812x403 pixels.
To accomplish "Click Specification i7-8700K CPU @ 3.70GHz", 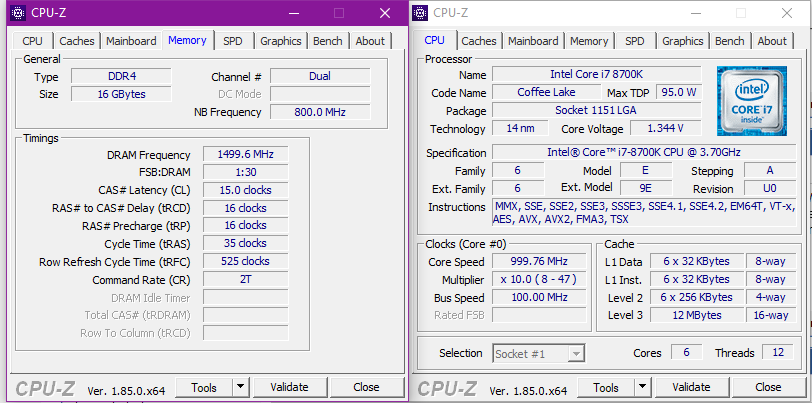I will point(644,152).
